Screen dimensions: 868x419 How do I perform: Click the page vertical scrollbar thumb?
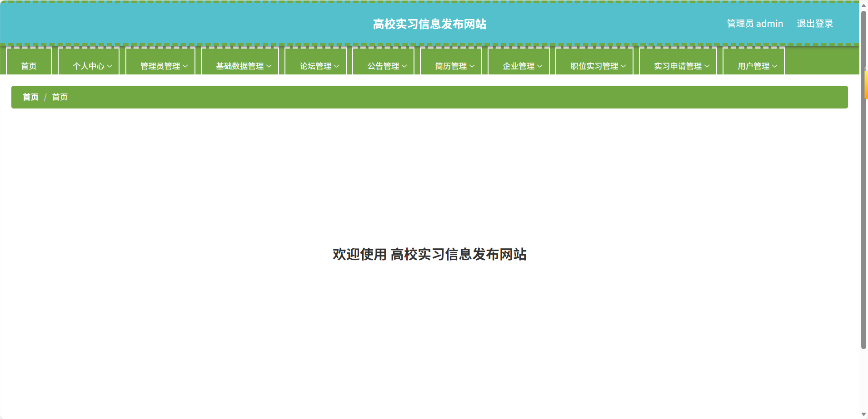(x=863, y=180)
